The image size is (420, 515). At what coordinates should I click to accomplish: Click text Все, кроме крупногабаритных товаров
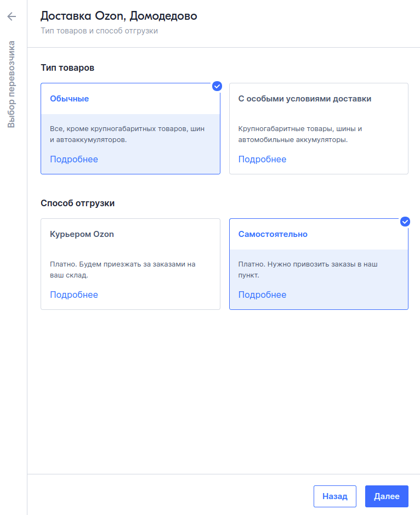click(x=127, y=134)
